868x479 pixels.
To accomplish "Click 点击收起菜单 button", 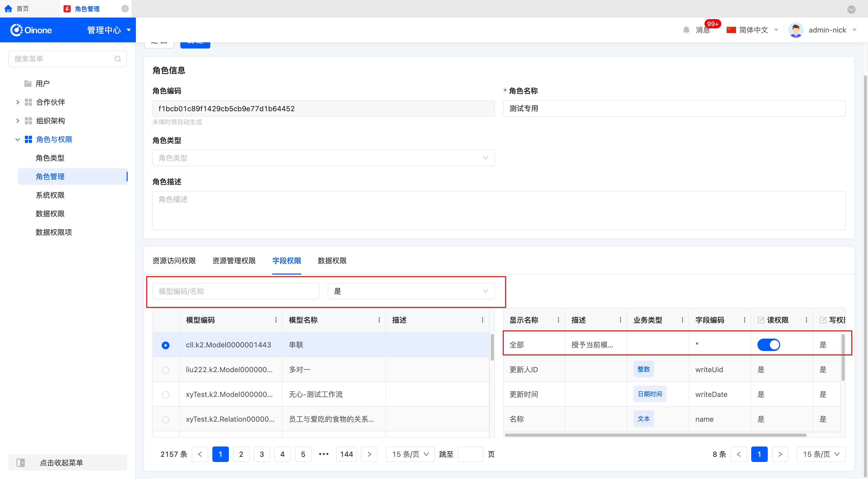I will [x=68, y=462].
